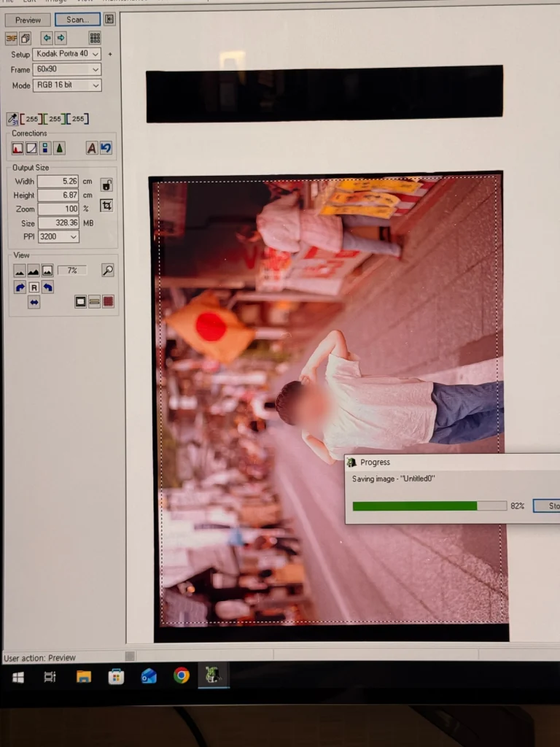Click the Zoom field showing 100

coord(58,209)
